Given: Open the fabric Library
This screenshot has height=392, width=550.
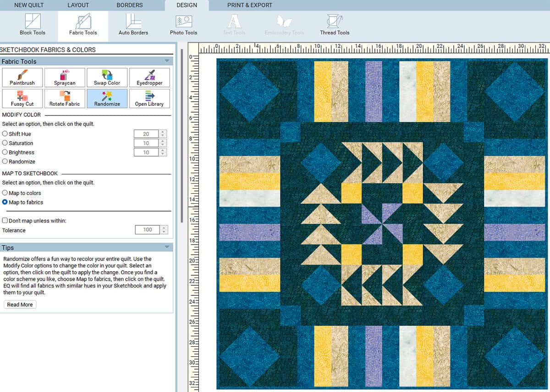Looking at the screenshot, I should click(x=149, y=98).
